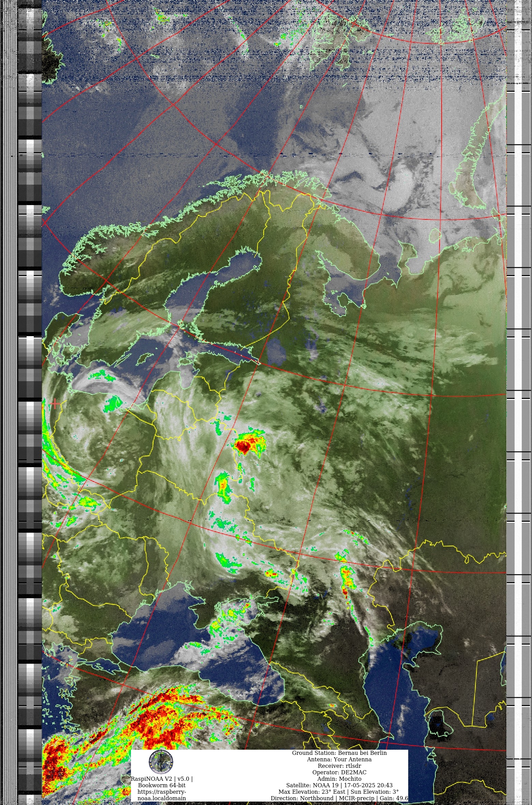Click the 'Receiver: rtlsdr' line
The width and height of the screenshot is (532, 805).
339,766
